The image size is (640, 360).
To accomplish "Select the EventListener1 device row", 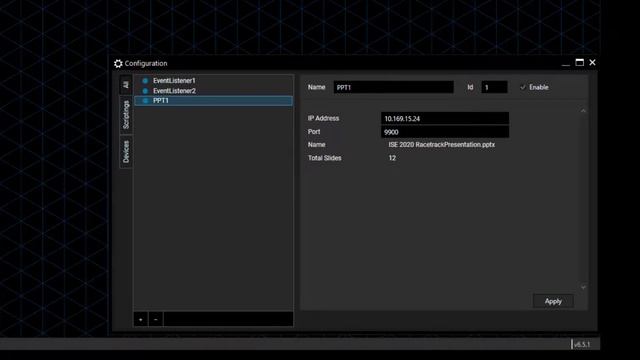I will [x=213, y=81].
